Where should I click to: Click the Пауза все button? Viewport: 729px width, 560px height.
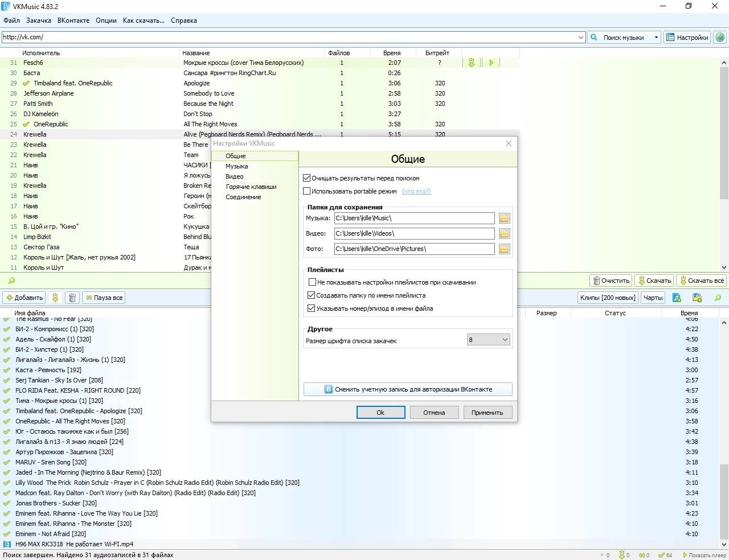[x=104, y=298]
